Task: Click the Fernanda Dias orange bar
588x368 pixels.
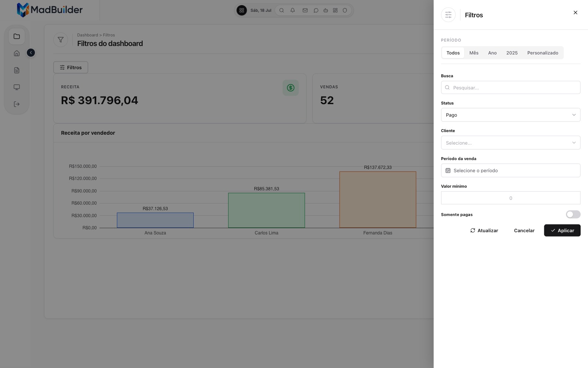Action: pyautogui.click(x=378, y=199)
